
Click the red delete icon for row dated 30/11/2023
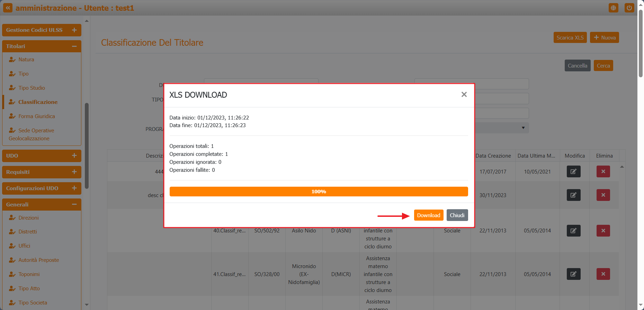[x=603, y=195]
